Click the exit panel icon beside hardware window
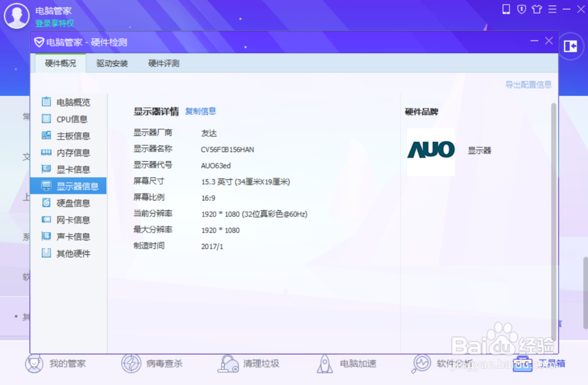This screenshot has width=588, height=385. pyautogui.click(x=570, y=46)
